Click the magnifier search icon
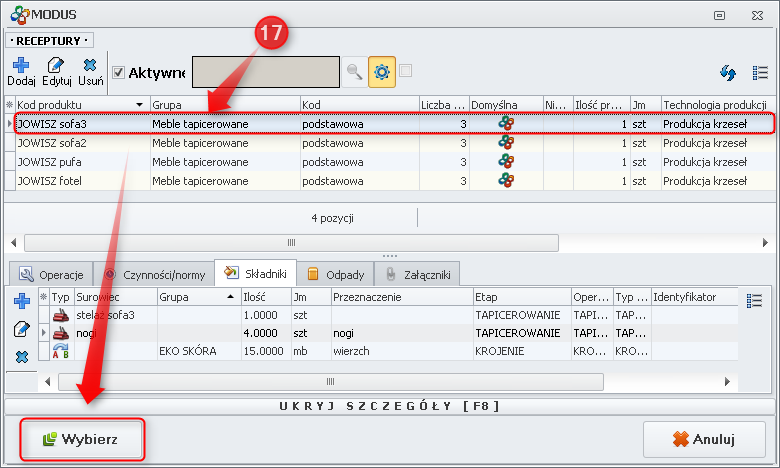The width and height of the screenshot is (780, 468). (354, 72)
